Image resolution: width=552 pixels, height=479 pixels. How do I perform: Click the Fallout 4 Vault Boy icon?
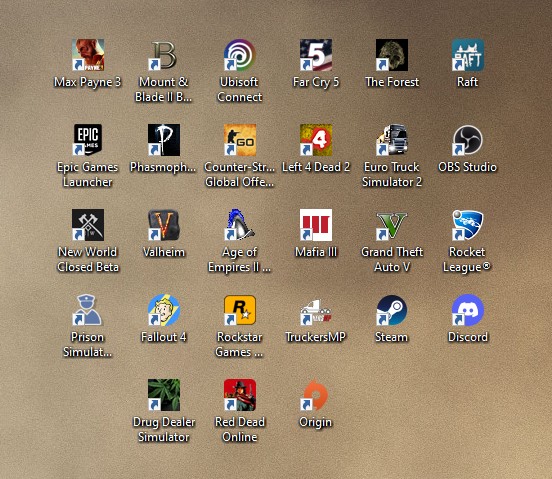(x=164, y=310)
